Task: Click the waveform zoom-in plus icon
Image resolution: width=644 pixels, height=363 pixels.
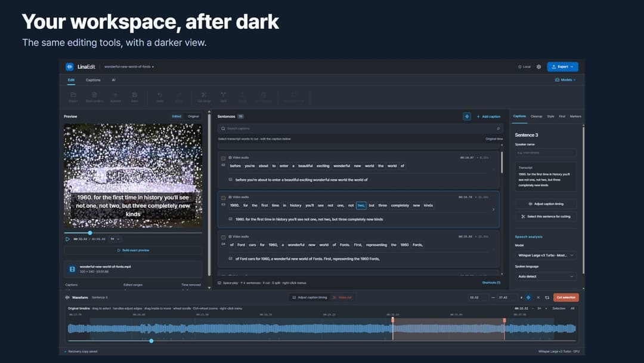Action: tap(546, 308)
